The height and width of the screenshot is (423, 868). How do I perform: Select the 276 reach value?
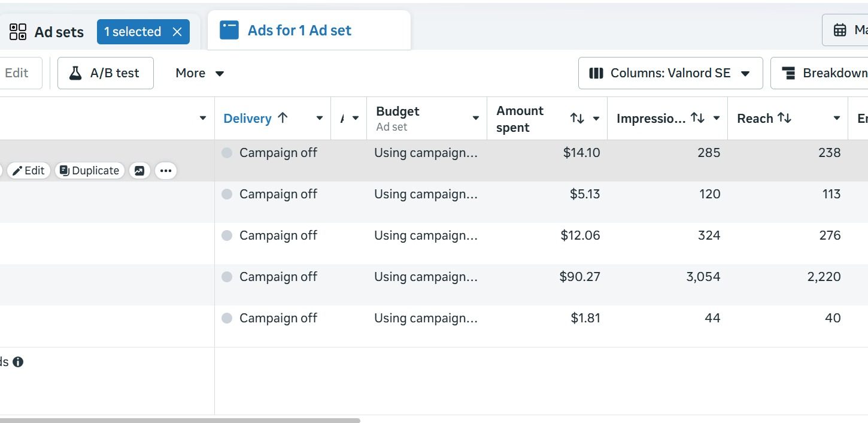click(830, 235)
